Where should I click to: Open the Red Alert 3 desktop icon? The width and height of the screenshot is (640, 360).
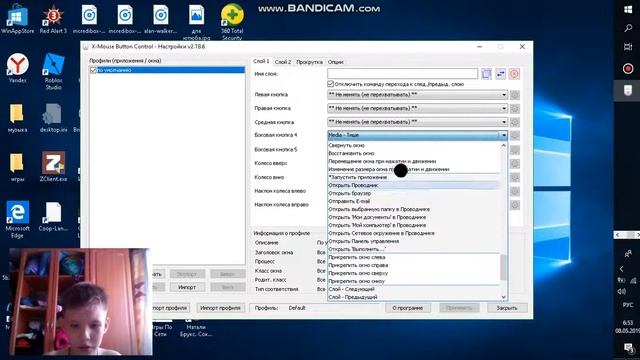click(x=53, y=19)
